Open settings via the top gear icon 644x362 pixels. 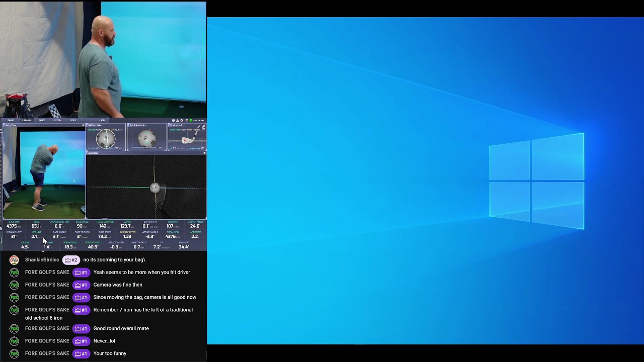[x=182, y=121]
